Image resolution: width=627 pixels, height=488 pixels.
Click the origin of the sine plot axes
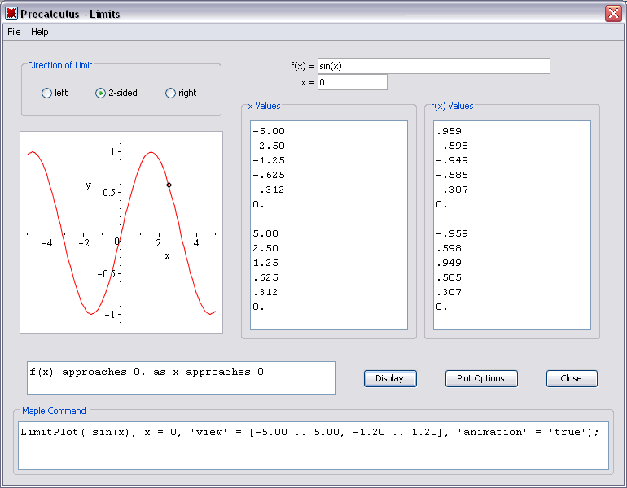click(120, 236)
